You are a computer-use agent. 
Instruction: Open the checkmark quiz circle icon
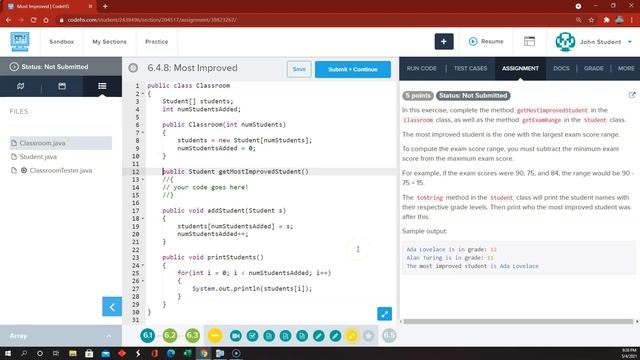[x=252, y=336]
